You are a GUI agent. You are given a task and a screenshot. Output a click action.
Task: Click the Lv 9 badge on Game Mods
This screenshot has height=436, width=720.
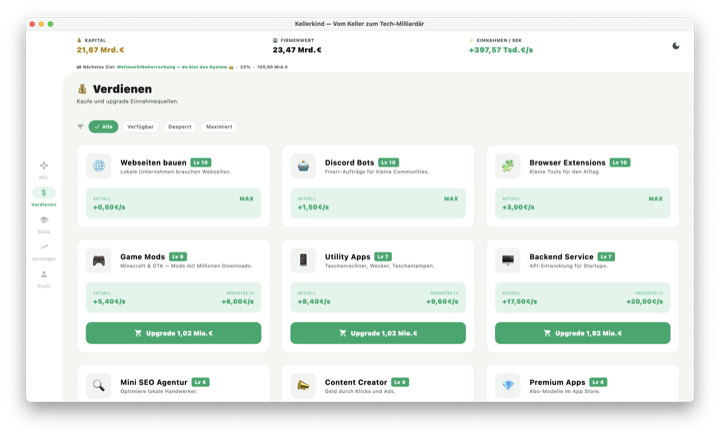[178, 257]
